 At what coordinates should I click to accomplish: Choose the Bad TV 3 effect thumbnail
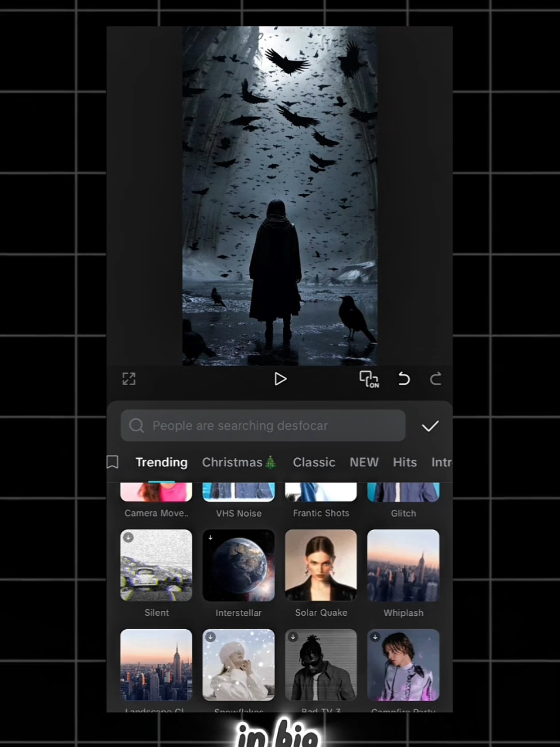tap(321, 665)
